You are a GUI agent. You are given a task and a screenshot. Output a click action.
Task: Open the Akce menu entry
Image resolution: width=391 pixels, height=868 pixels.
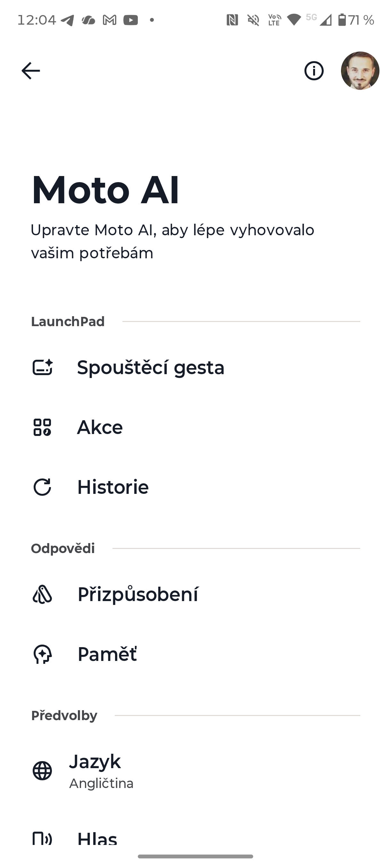click(100, 427)
